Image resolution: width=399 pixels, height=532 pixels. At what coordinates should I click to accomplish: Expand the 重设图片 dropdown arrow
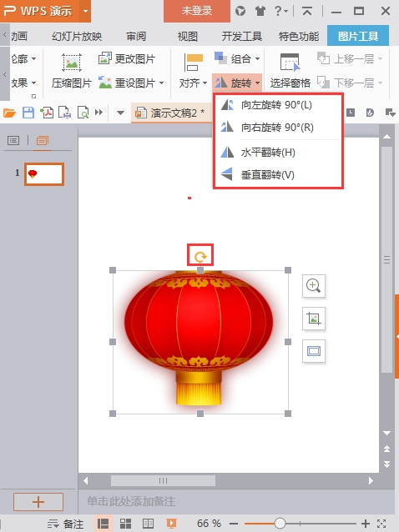pos(161,83)
